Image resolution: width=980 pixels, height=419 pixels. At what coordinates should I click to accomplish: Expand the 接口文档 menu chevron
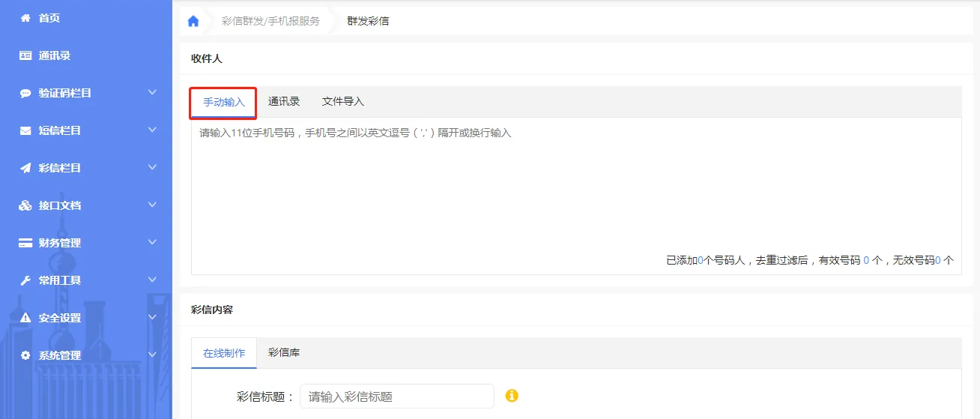pos(153,205)
